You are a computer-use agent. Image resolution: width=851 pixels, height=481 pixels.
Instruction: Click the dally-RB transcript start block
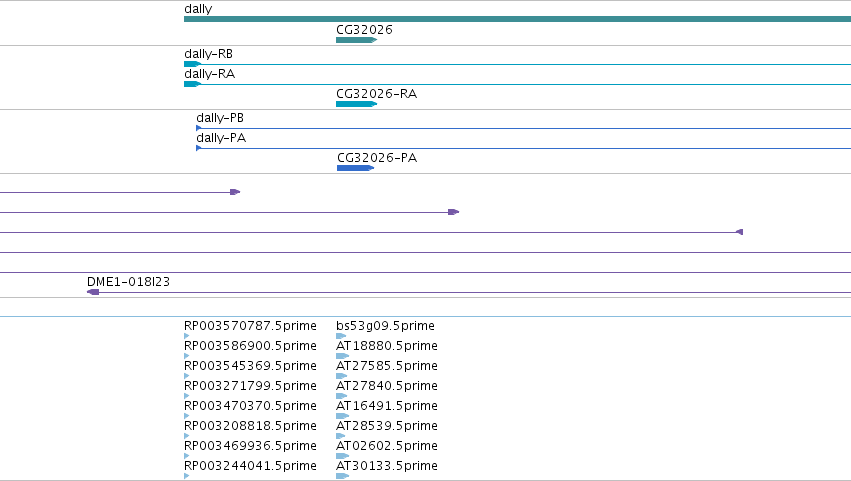coord(193,64)
